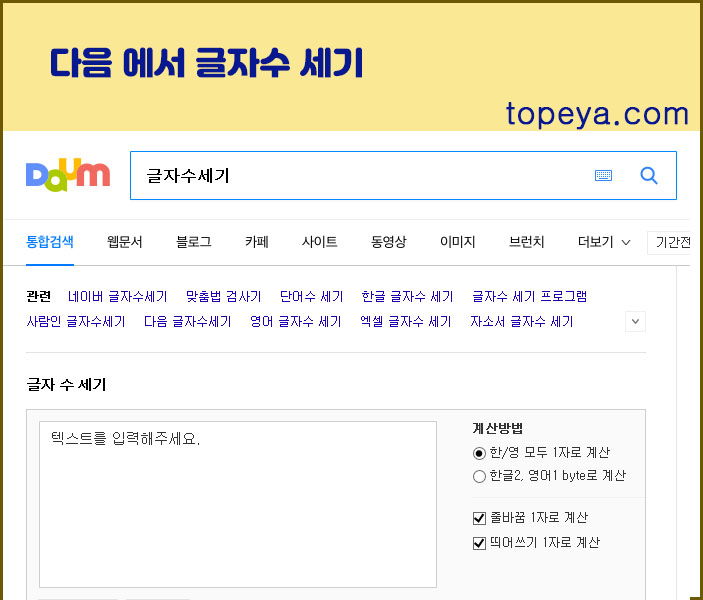Select radio 한/영 모두 1자로 계산

(479, 453)
